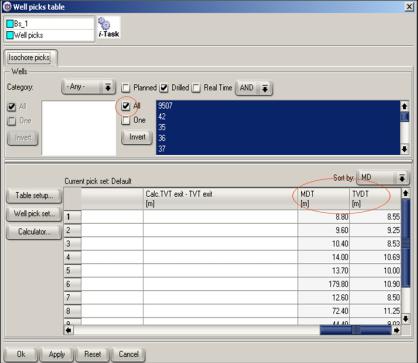Toggle the left grayed One checkbox
418x363 pixels.
[12, 121]
